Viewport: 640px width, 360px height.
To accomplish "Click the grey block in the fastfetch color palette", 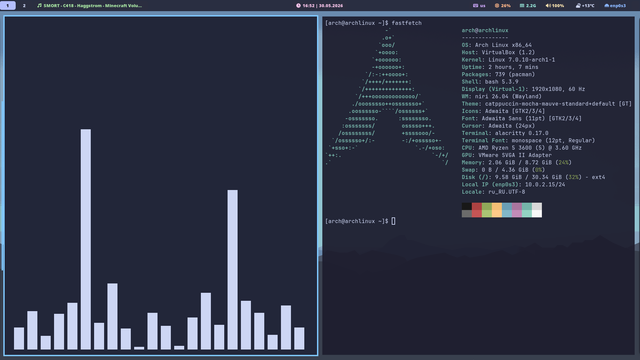I will click(x=467, y=213).
